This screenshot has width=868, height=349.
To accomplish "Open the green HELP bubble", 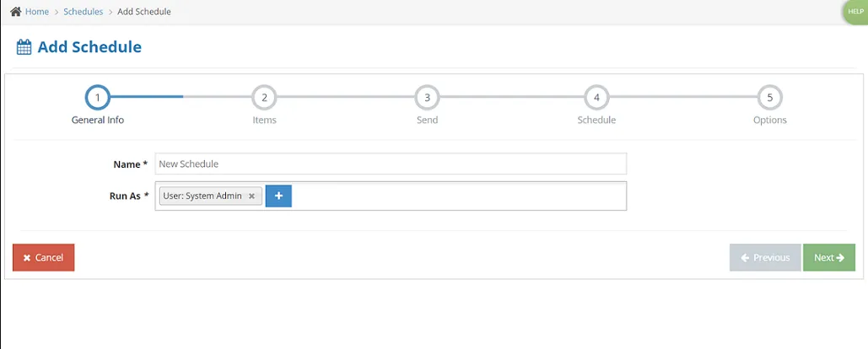I will click(856, 12).
